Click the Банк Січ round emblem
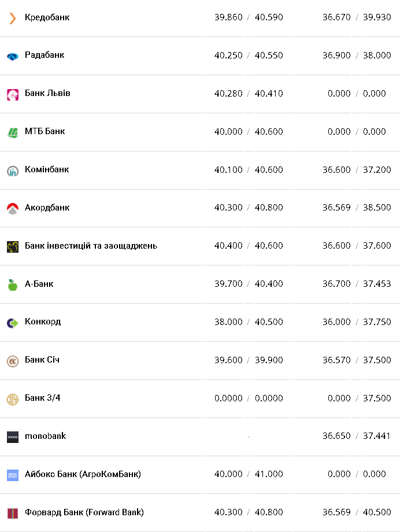 coord(13,361)
